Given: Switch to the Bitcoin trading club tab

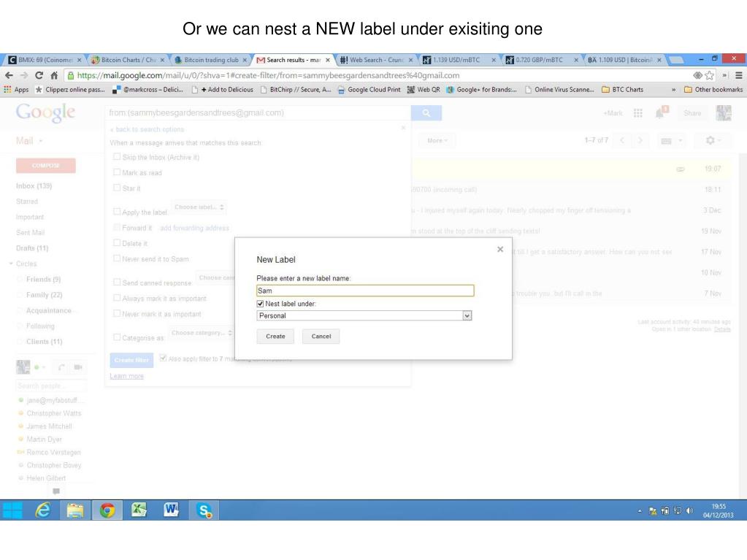Looking at the screenshot, I should click(x=211, y=60).
